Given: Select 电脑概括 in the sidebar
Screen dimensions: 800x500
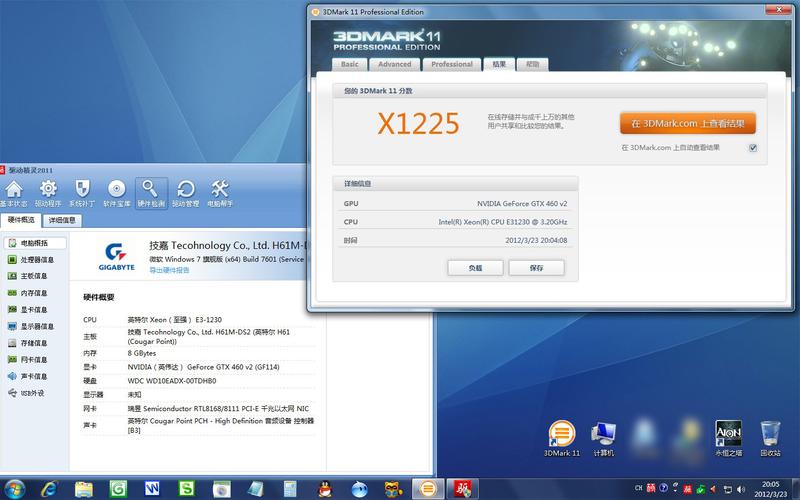Looking at the screenshot, I should (x=35, y=243).
